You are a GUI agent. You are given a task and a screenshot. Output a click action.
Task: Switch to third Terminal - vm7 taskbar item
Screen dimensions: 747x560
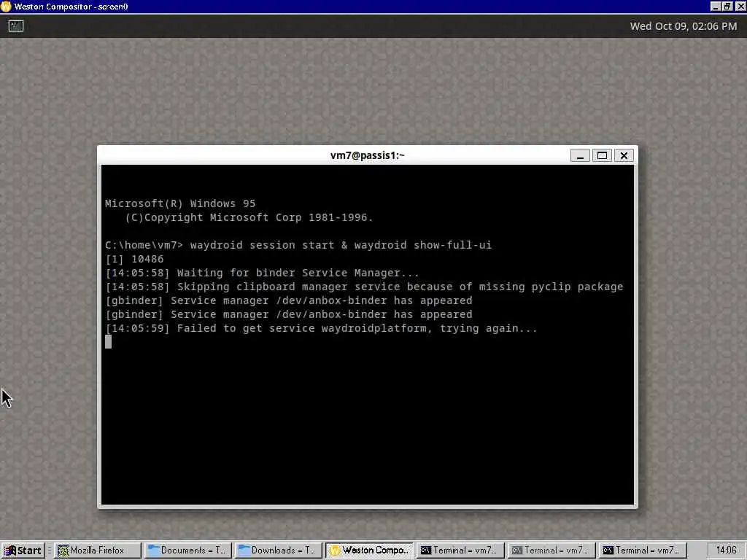pyautogui.click(x=642, y=551)
